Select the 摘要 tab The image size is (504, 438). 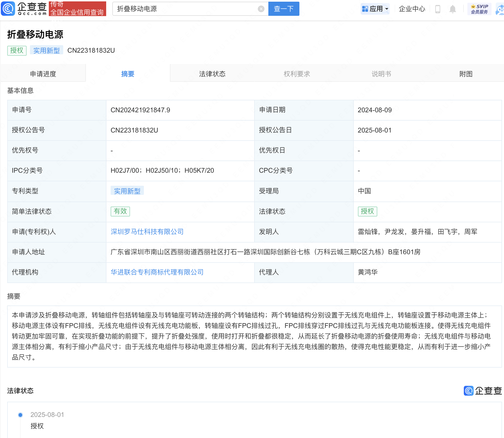coord(128,74)
